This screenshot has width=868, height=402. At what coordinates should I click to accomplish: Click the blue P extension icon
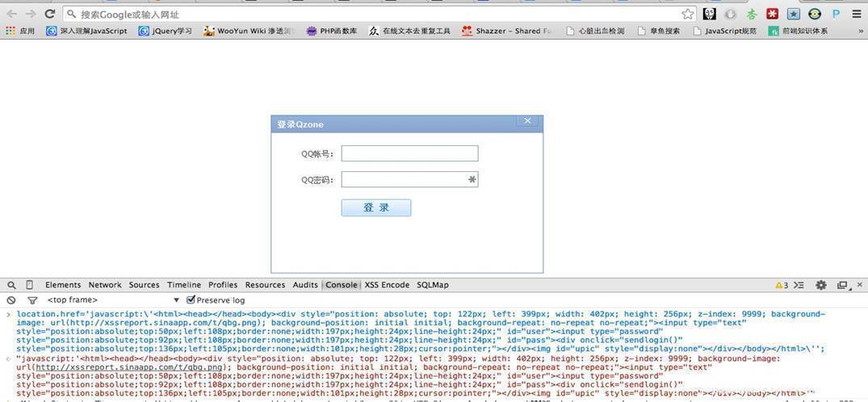pos(836,14)
